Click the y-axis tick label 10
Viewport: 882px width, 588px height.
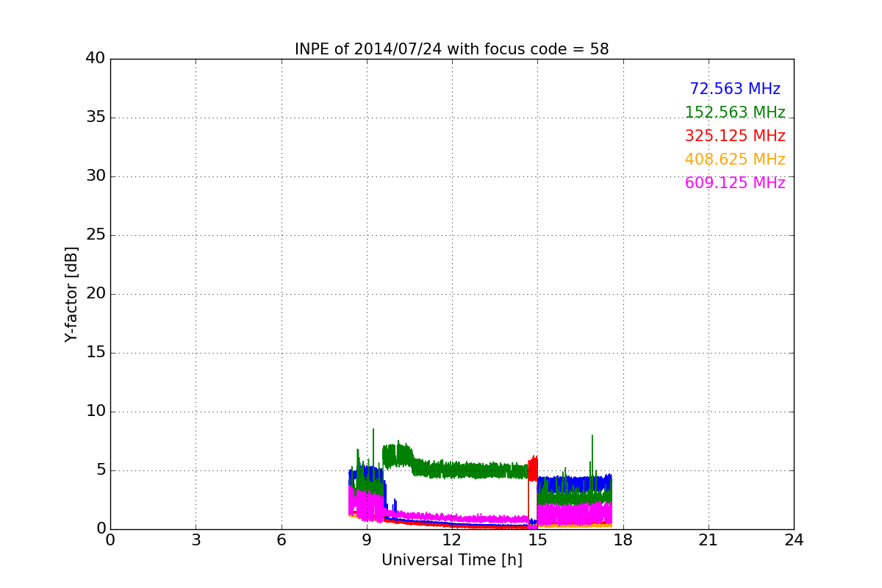tap(96, 412)
